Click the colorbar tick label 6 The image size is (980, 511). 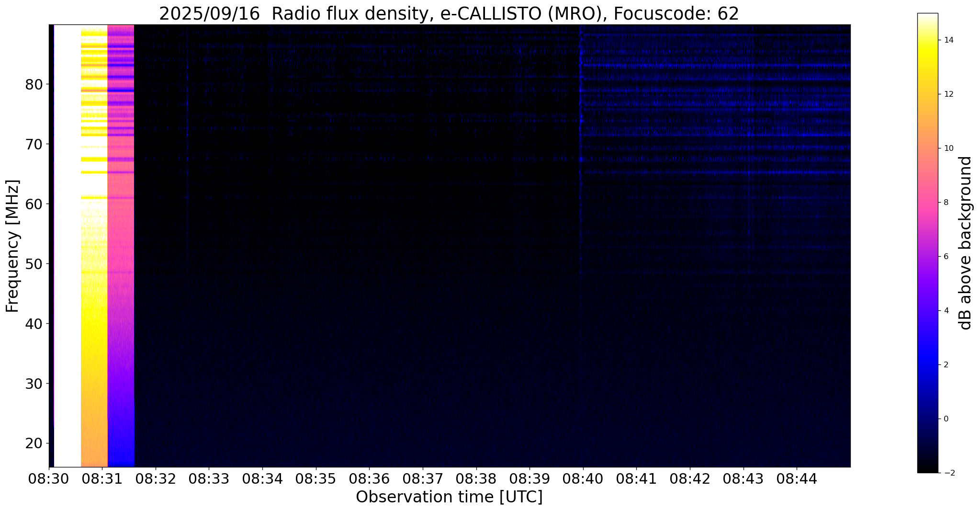pyautogui.click(x=945, y=257)
